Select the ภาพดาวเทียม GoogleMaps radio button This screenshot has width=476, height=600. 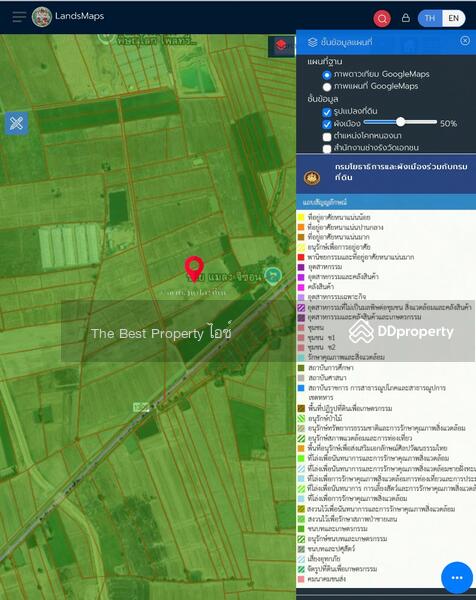pos(327,75)
